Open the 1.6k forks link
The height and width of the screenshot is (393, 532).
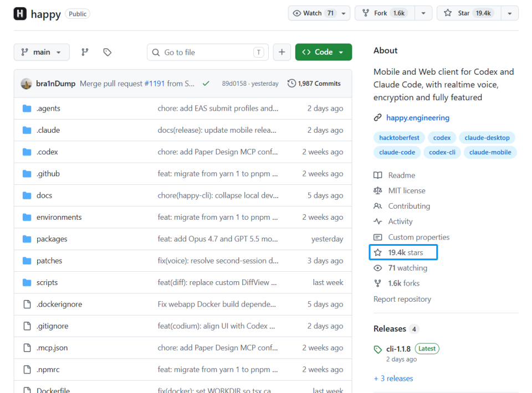[x=404, y=283]
